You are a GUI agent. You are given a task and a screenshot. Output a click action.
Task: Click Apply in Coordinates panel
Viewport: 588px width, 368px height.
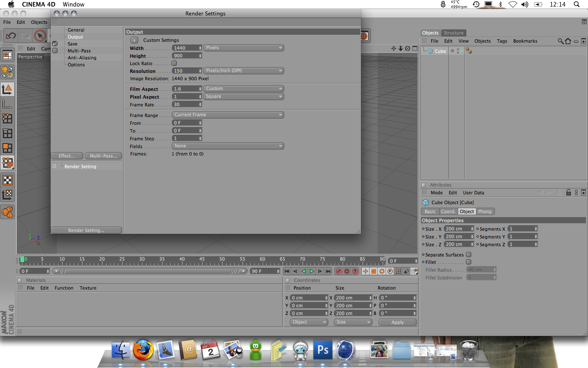[x=398, y=322]
